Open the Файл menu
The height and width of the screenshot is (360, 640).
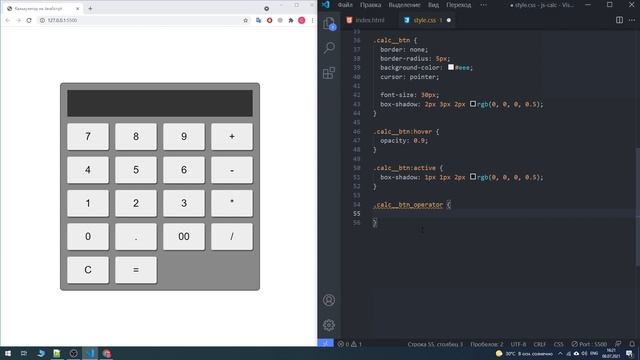click(345, 5)
